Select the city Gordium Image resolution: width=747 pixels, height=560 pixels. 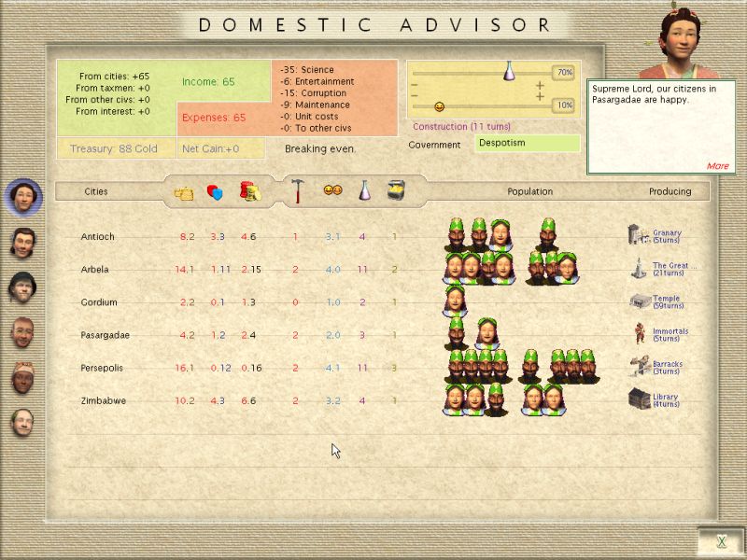point(99,302)
